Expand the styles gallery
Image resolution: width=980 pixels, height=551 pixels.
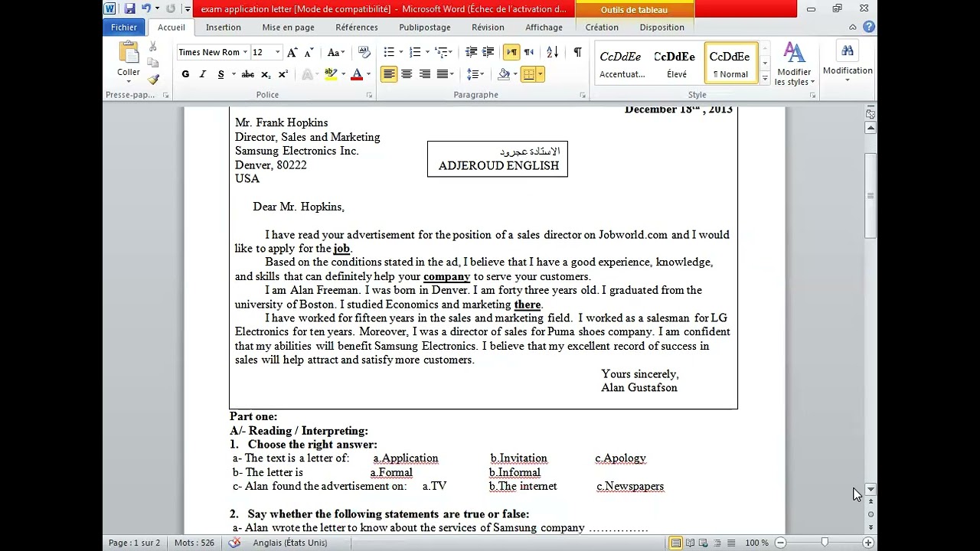[x=764, y=78]
